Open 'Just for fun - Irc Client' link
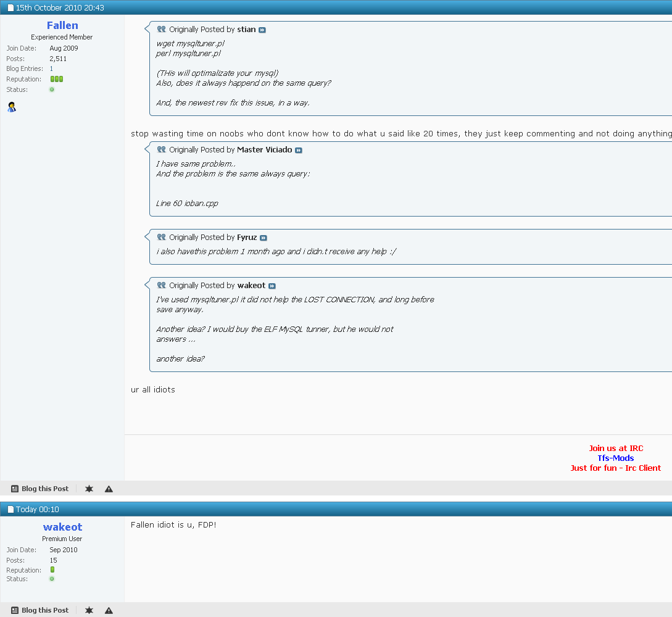 (616, 468)
